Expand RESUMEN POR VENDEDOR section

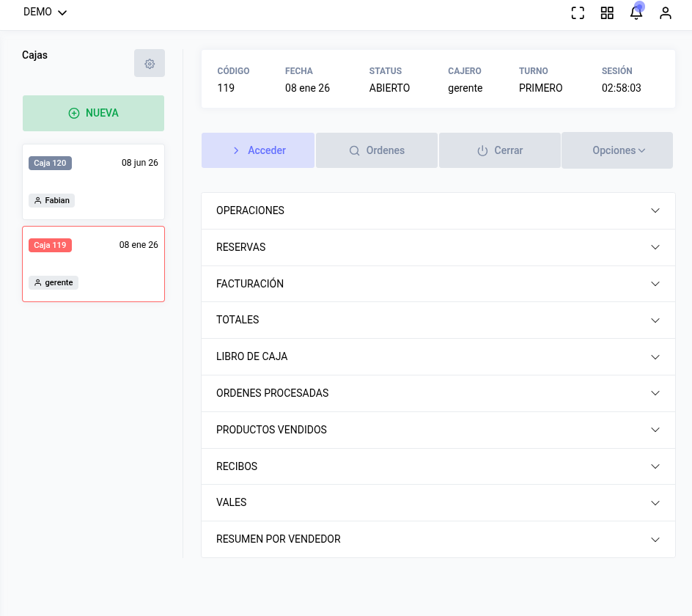click(x=438, y=539)
